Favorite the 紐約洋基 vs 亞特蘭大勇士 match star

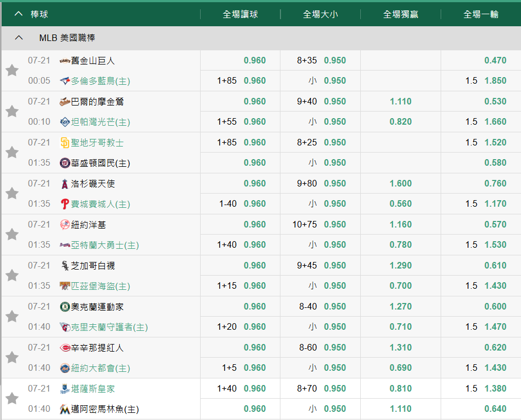tap(12, 235)
